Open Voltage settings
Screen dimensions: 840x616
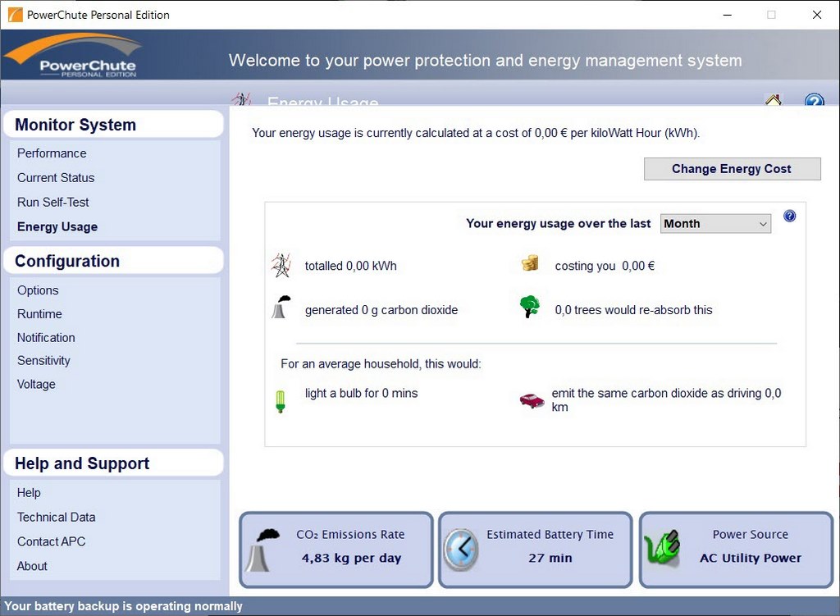coord(36,385)
